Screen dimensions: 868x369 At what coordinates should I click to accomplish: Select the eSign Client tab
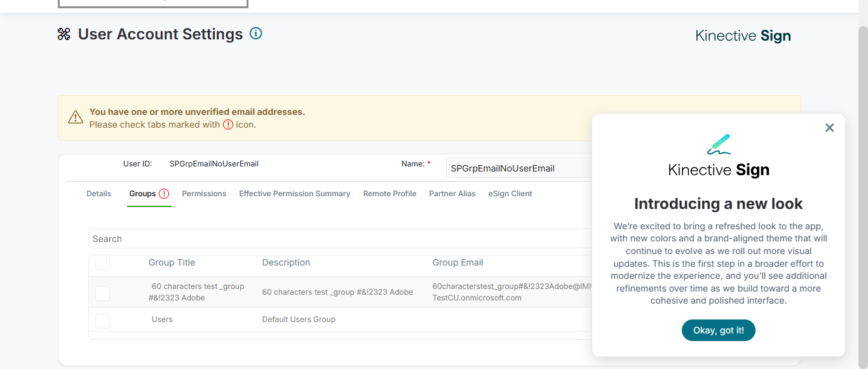(510, 194)
